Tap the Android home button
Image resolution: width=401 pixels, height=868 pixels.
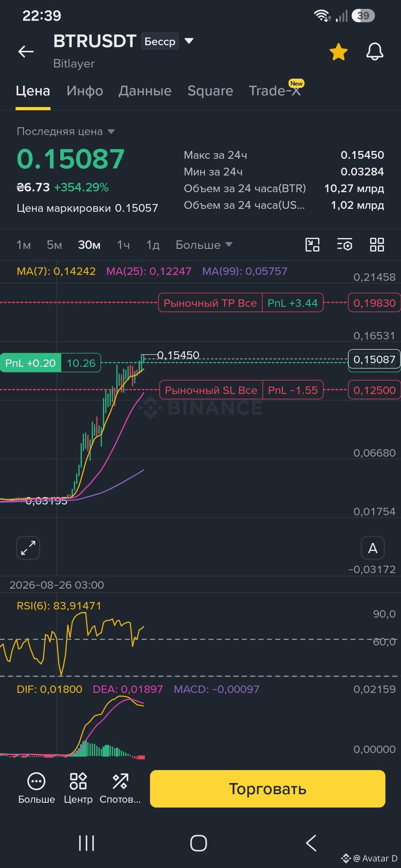click(x=199, y=843)
